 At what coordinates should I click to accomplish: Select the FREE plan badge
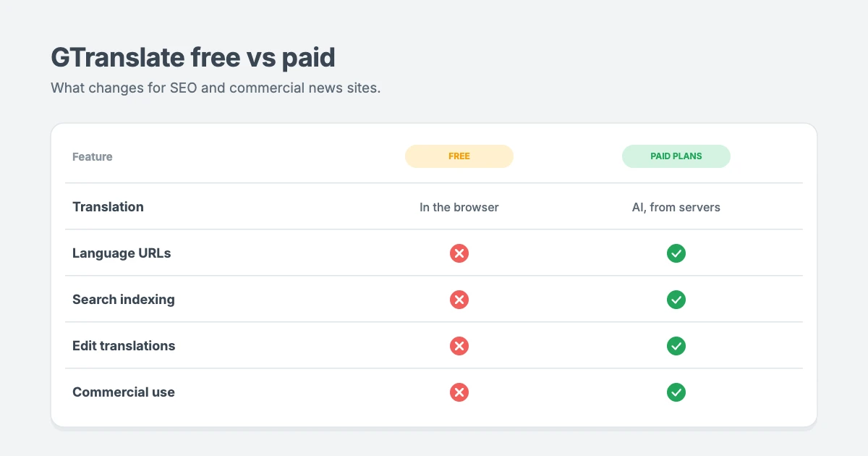[x=459, y=156]
